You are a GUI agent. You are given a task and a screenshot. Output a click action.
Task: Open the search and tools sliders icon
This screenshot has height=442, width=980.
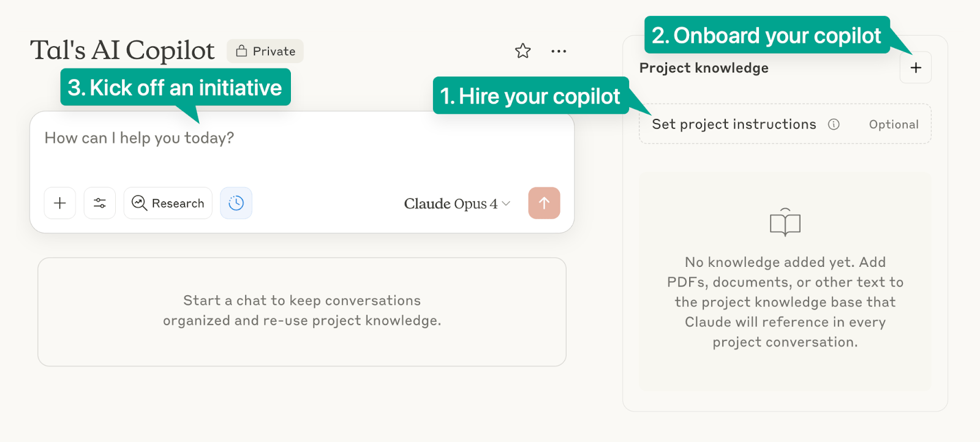tap(100, 203)
